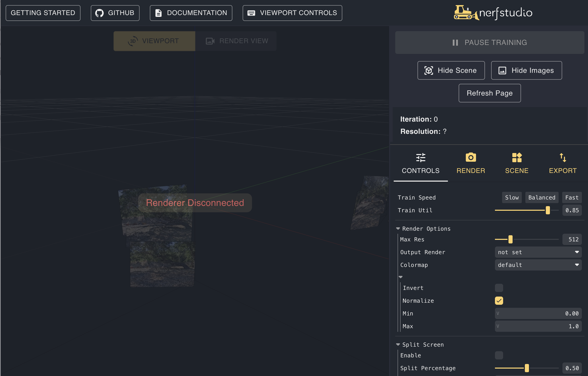Uncheck the Normalize option

(x=499, y=301)
